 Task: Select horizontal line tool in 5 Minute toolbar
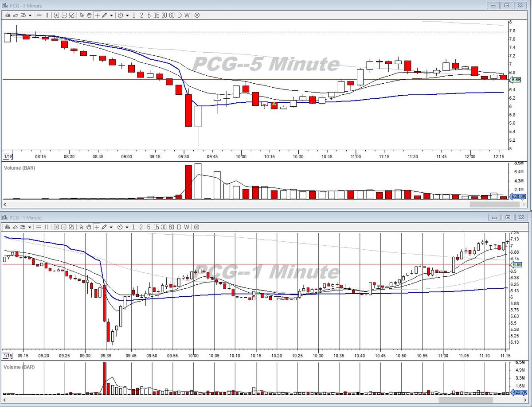coord(39,15)
